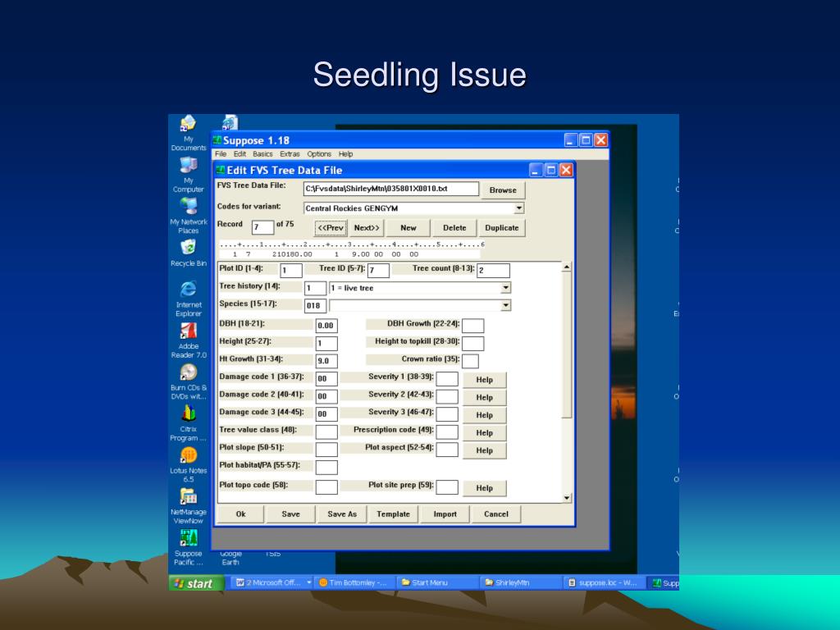Click the form scrollbar down arrow
840x630 pixels.
tap(566, 498)
